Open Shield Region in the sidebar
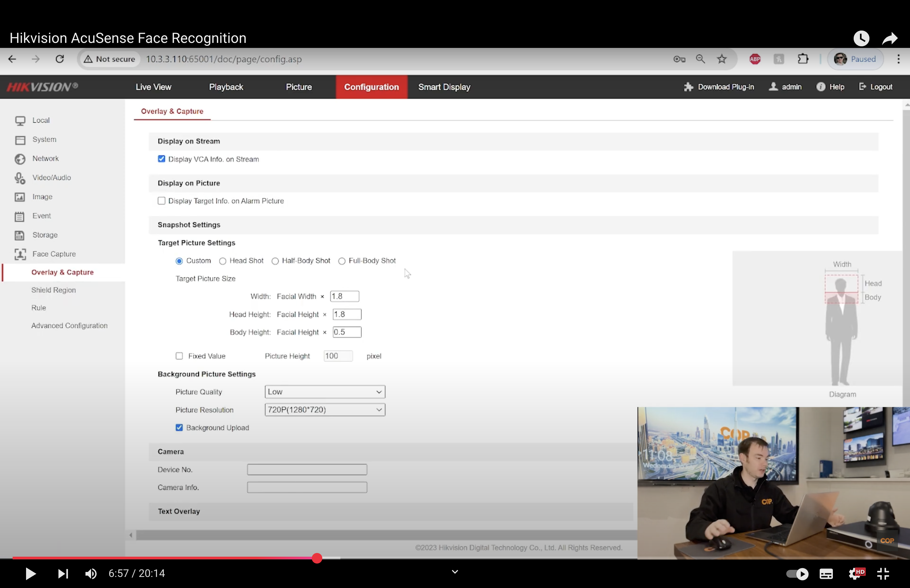Viewport: 910px width, 588px height. 53,290
